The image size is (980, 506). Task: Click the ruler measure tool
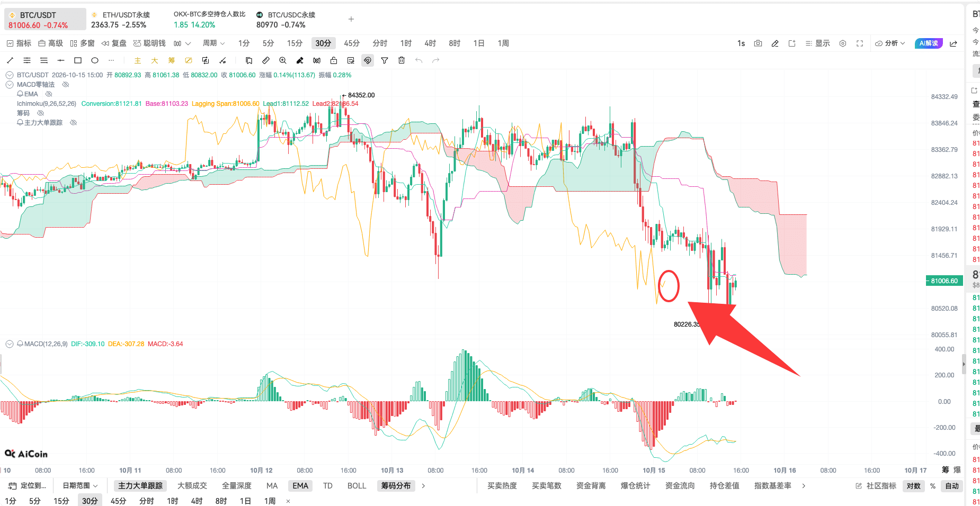(x=266, y=60)
